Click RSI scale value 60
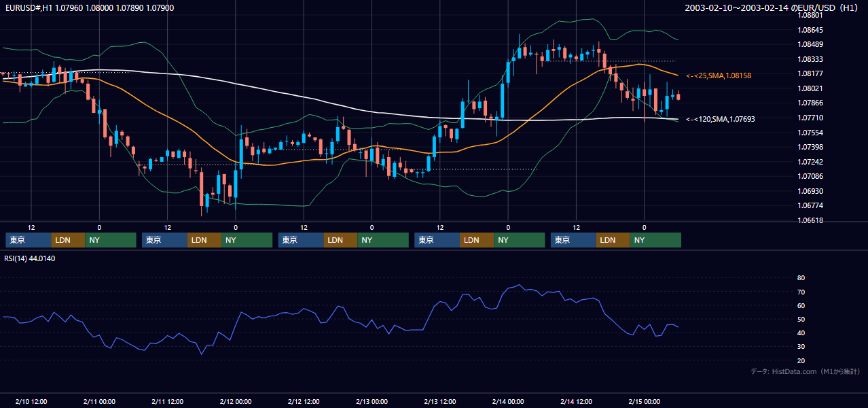Image resolution: width=868 pixels, height=408 pixels. (801, 305)
